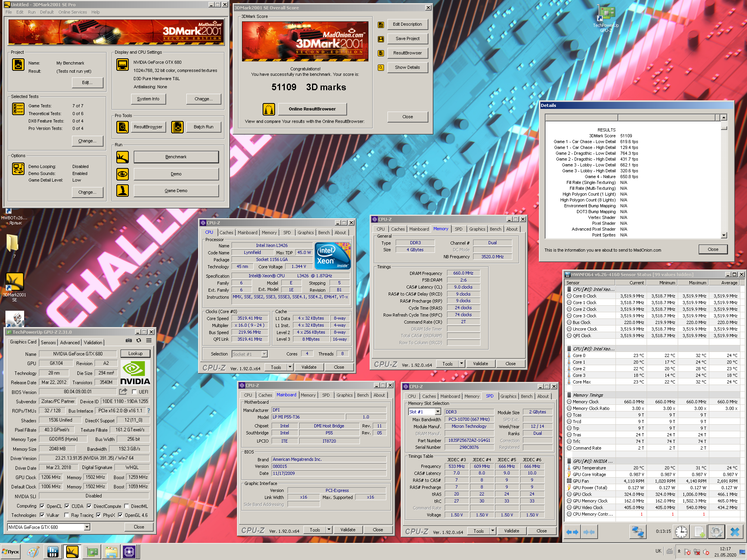Click the floppy icon next to Save Project

pyautogui.click(x=381, y=39)
